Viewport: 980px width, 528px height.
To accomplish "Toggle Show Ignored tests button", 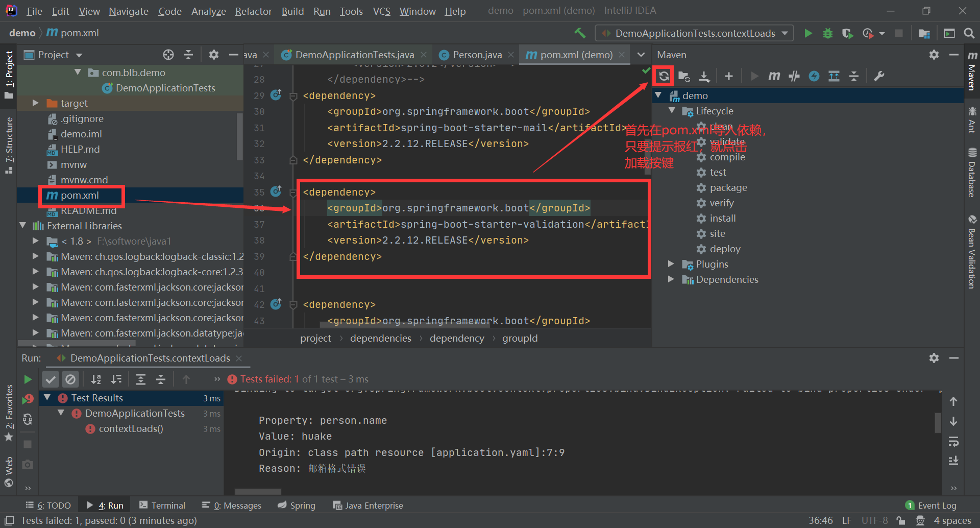I will point(70,379).
